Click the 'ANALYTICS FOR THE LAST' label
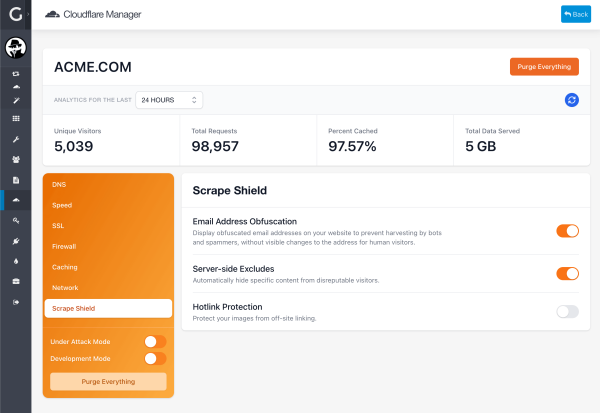Viewport: 600px width, 413px height. 93,100
